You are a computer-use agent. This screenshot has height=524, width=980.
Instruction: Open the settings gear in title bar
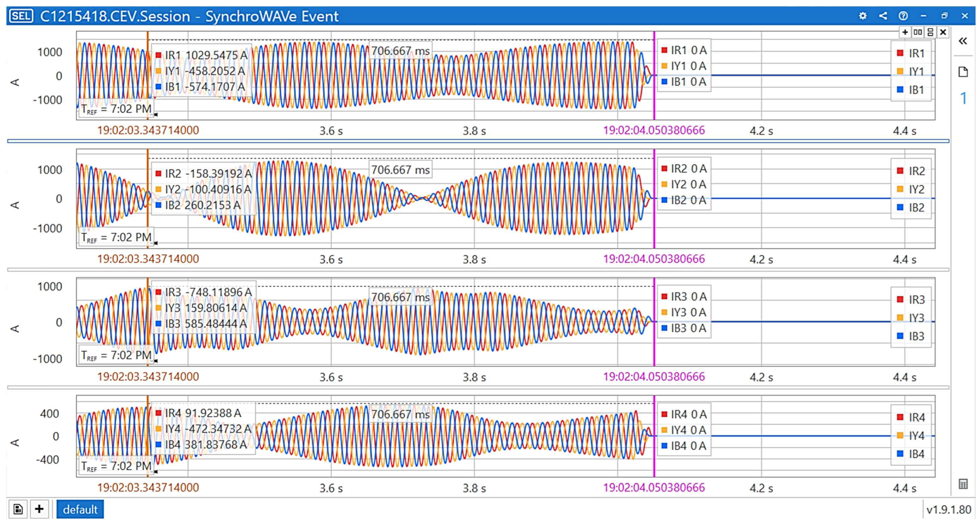point(863,16)
